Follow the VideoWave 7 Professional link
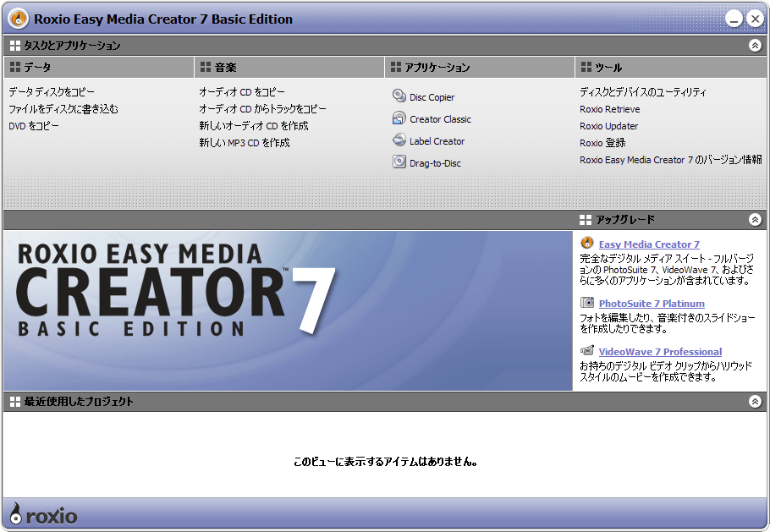Screen dimensions: 770x532 pyautogui.click(x=661, y=352)
